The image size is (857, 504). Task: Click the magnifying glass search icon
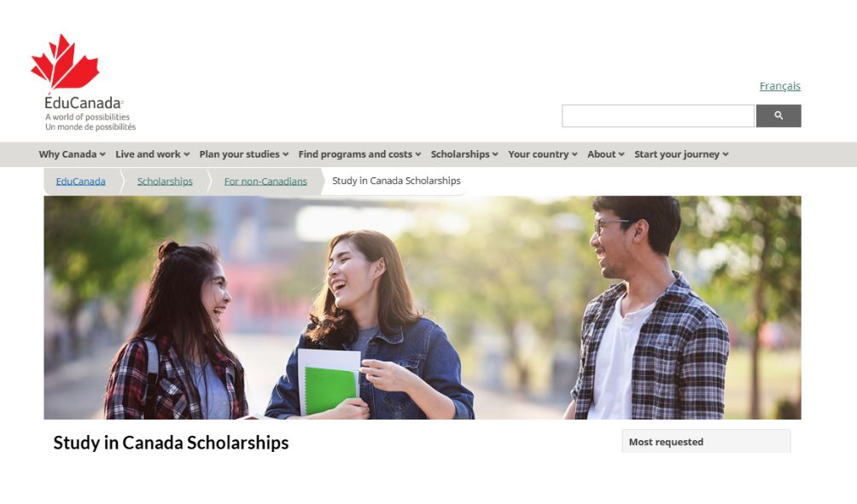tap(778, 116)
